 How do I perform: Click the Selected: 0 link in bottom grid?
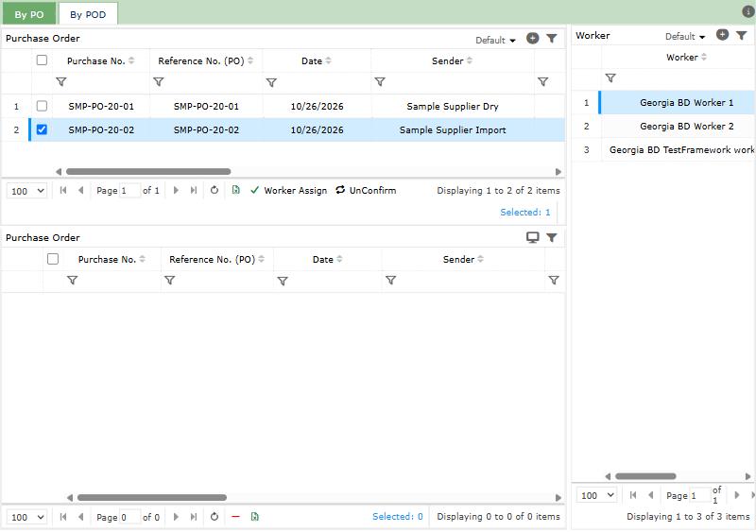tap(397, 517)
